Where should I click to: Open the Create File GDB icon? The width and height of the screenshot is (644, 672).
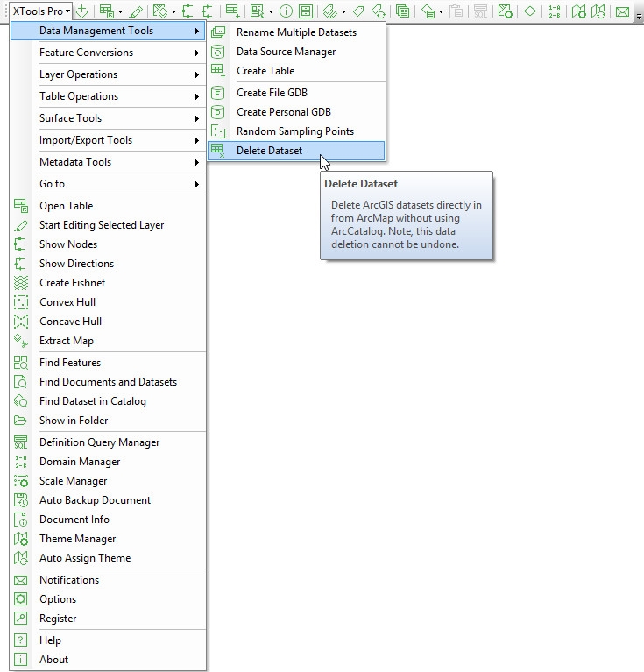pos(218,93)
